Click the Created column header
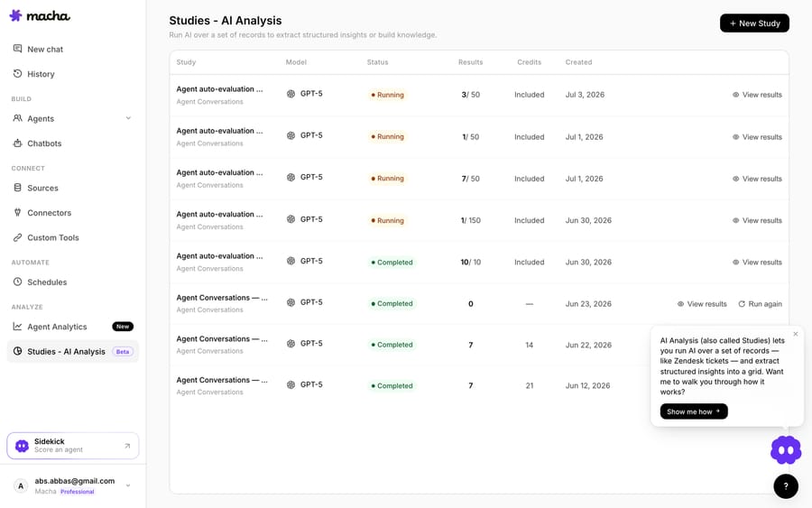This screenshot has height=508, width=812. coord(578,62)
